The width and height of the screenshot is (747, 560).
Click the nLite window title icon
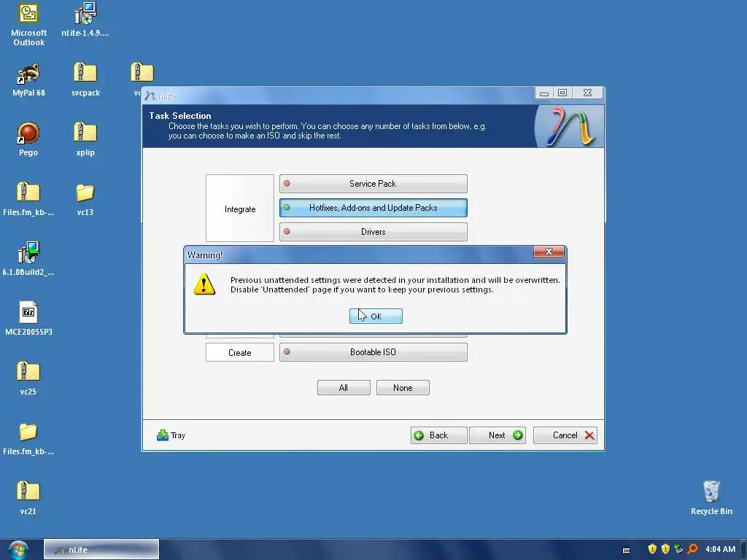(150, 96)
